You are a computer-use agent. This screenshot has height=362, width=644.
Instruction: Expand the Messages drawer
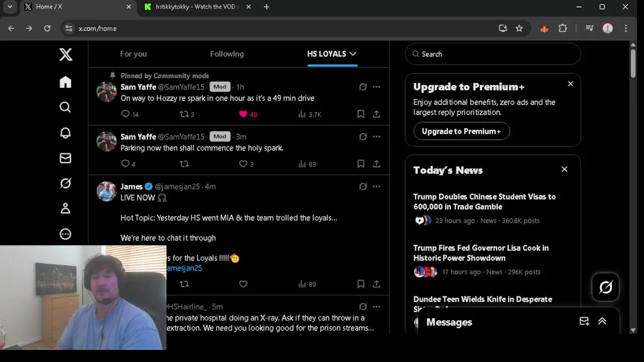click(x=602, y=322)
